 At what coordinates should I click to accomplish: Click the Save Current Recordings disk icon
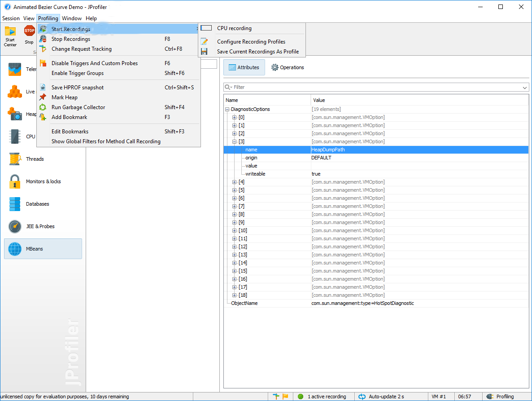pyautogui.click(x=204, y=51)
